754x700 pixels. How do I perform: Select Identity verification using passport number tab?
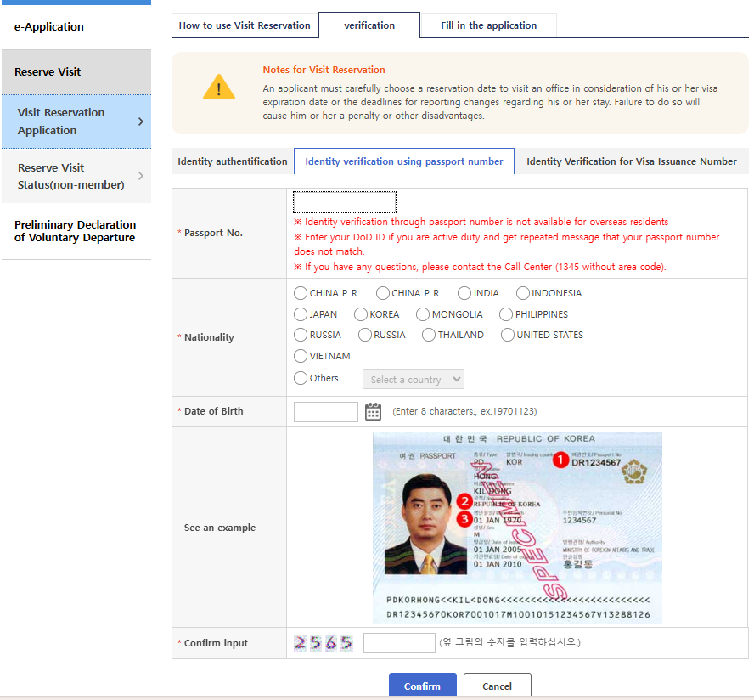(x=404, y=161)
